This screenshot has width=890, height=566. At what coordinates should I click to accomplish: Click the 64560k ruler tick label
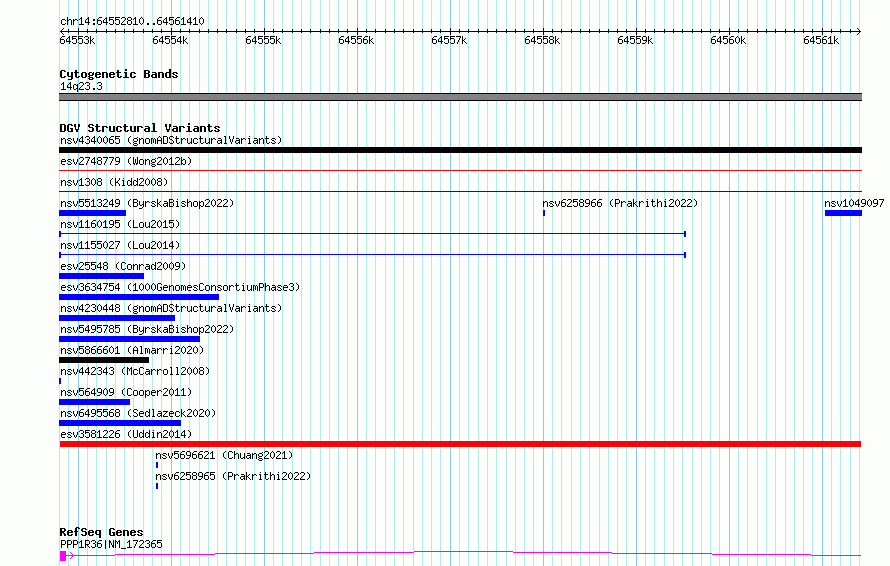tap(728, 41)
